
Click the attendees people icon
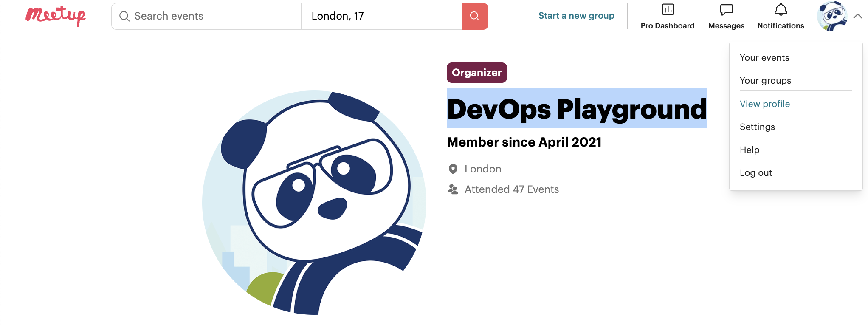453,189
